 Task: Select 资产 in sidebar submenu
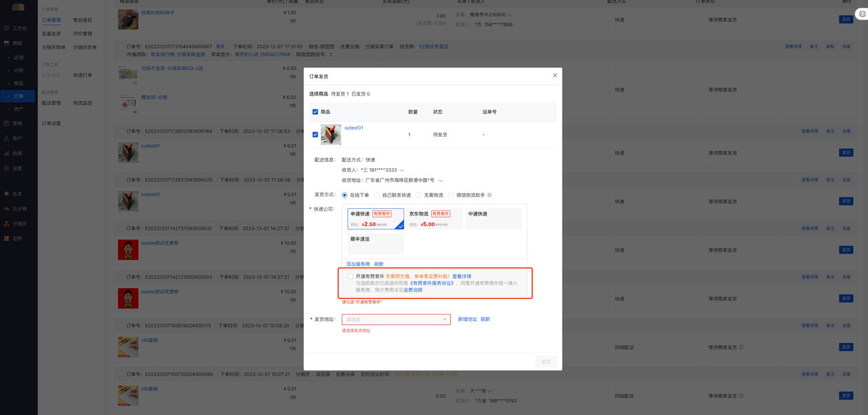pos(18,109)
